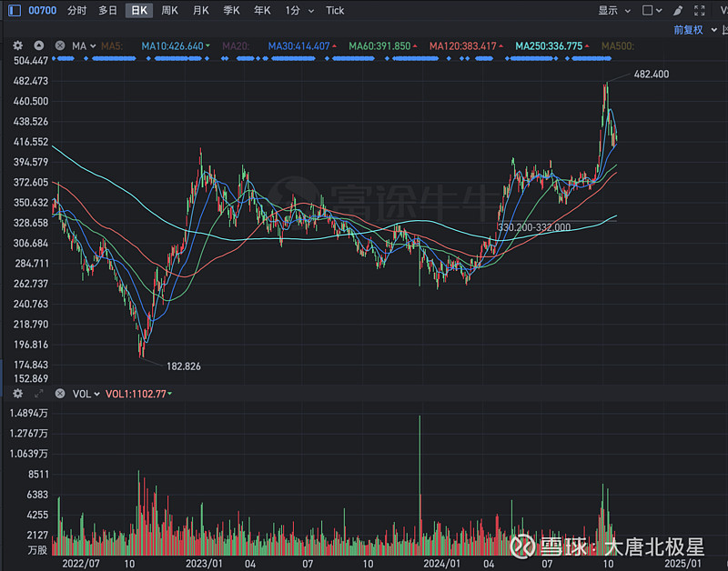Collapse the MA indicator with up-arrow icon
Image resolution: width=728 pixels, height=571 pixels.
tap(38, 45)
